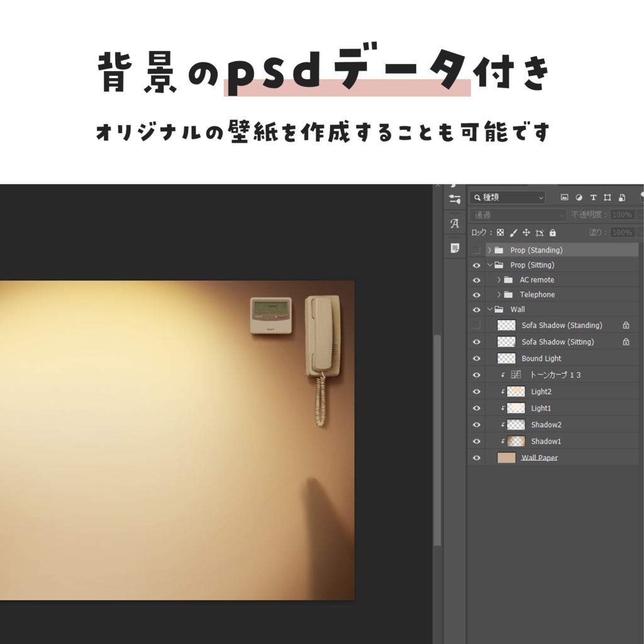The height and width of the screenshot is (644, 644).
Task: Click the Light2 layer thumbnail
Action: tap(516, 391)
